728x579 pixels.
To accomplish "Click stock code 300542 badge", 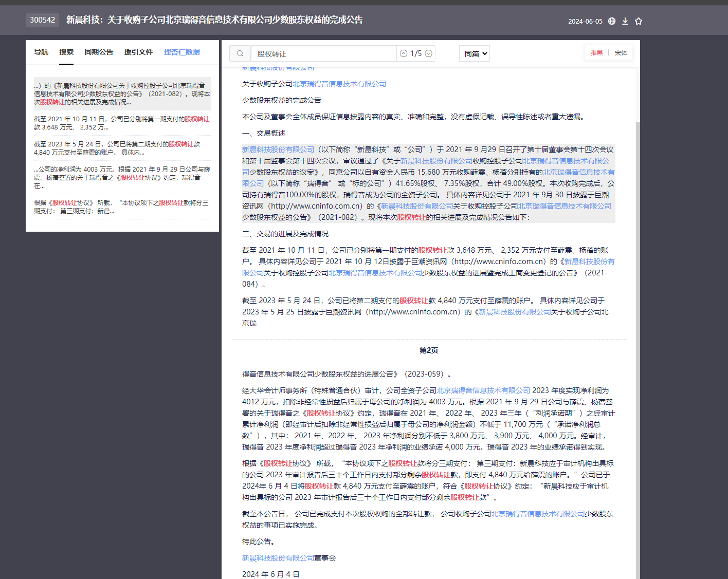I will (42, 20).
